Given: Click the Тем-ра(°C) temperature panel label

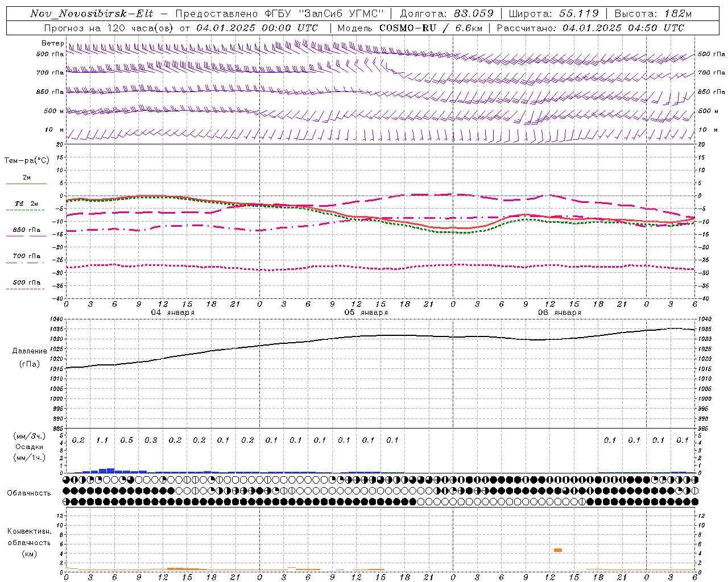Looking at the screenshot, I should [27, 161].
